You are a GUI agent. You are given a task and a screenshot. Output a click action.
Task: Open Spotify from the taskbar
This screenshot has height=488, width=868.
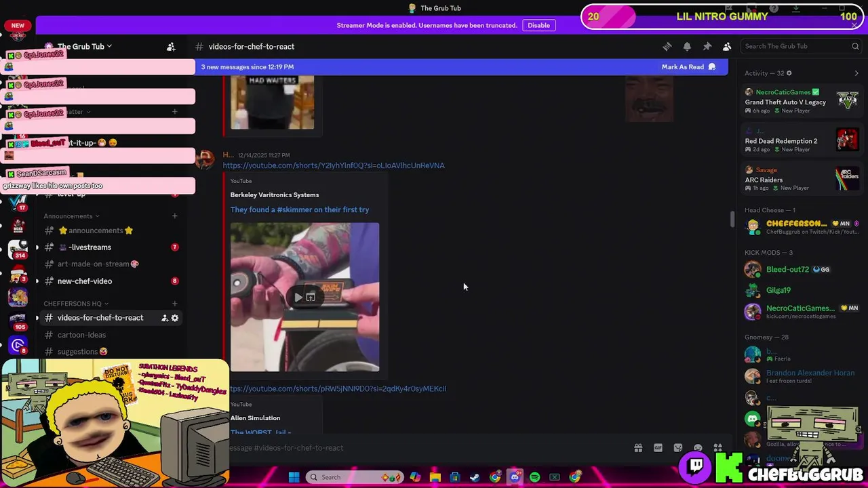534,477
